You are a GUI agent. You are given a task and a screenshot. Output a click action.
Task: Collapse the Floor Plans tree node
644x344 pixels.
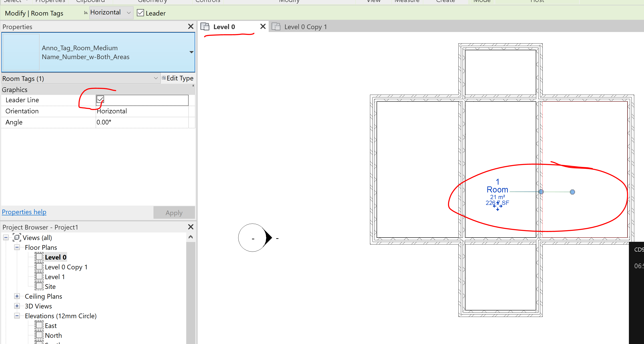[17, 247]
